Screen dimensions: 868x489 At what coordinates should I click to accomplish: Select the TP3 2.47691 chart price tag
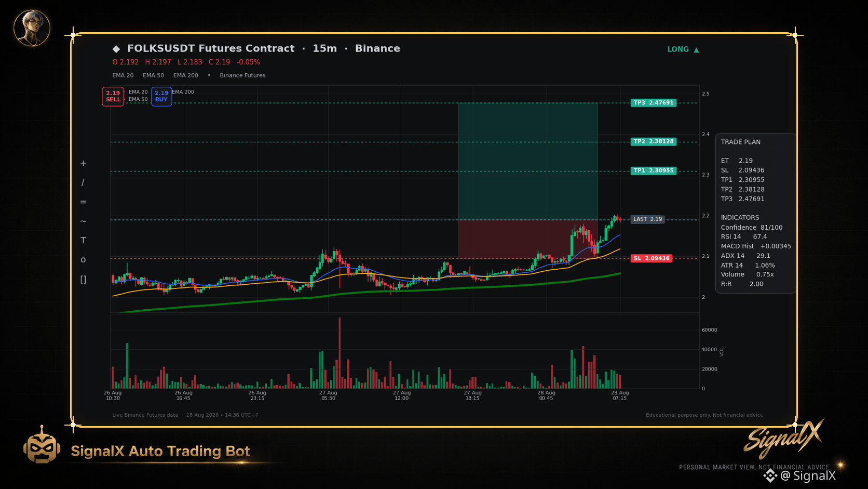pos(654,103)
